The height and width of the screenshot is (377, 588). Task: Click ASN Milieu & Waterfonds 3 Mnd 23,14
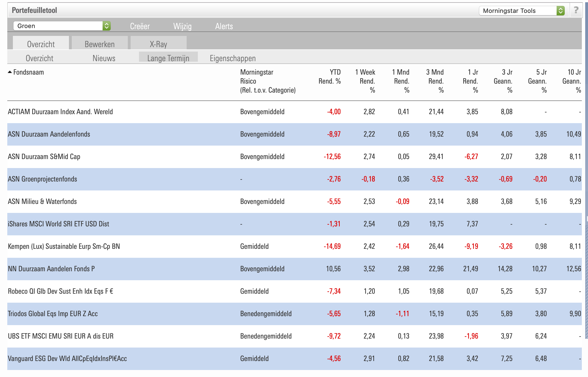pos(436,201)
